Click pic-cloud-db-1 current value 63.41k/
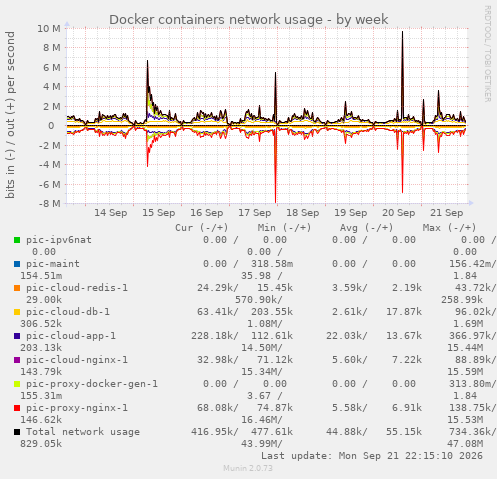497x479 pixels. click(218, 312)
